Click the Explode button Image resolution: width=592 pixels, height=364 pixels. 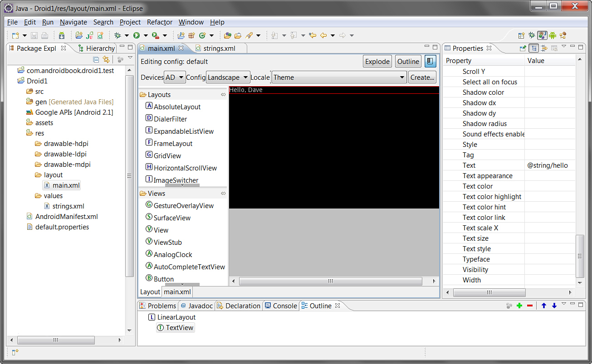377,61
